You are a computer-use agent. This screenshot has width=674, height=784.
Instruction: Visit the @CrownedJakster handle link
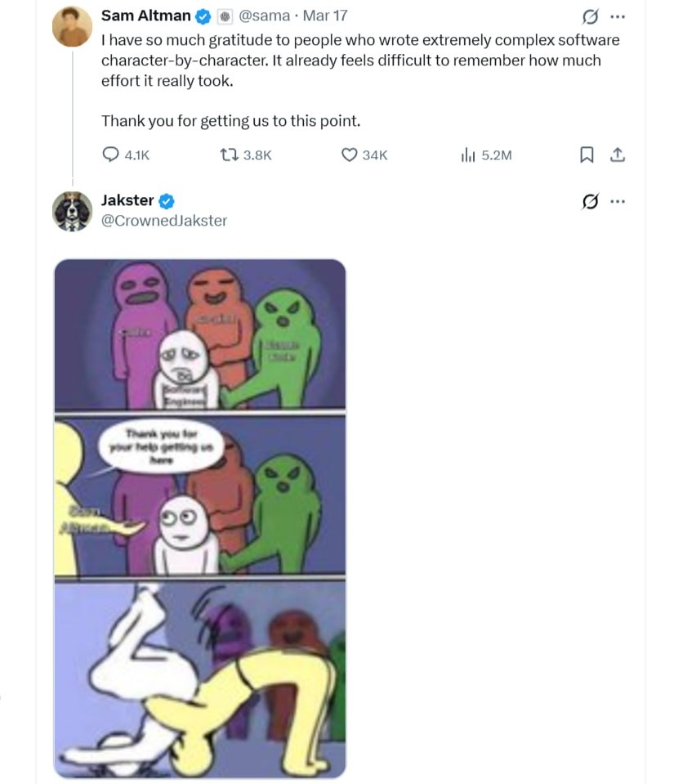pyautogui.click(x=164, y=221)
